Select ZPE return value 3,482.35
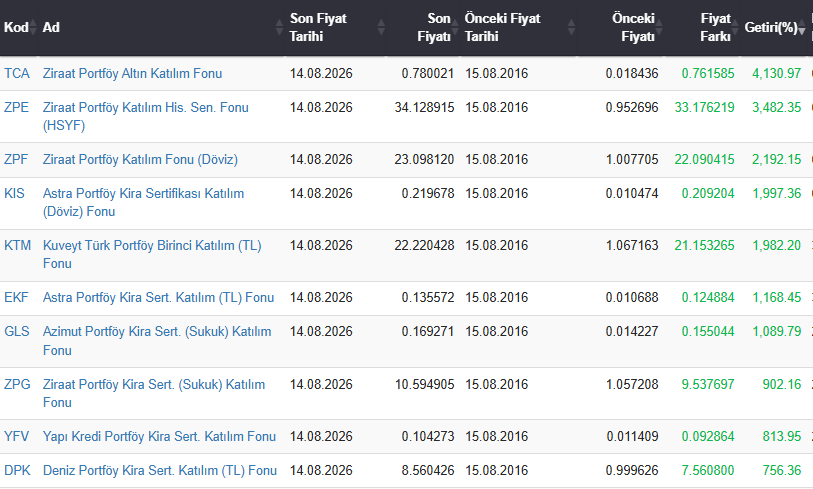813x489 pixels. point(777,107)
